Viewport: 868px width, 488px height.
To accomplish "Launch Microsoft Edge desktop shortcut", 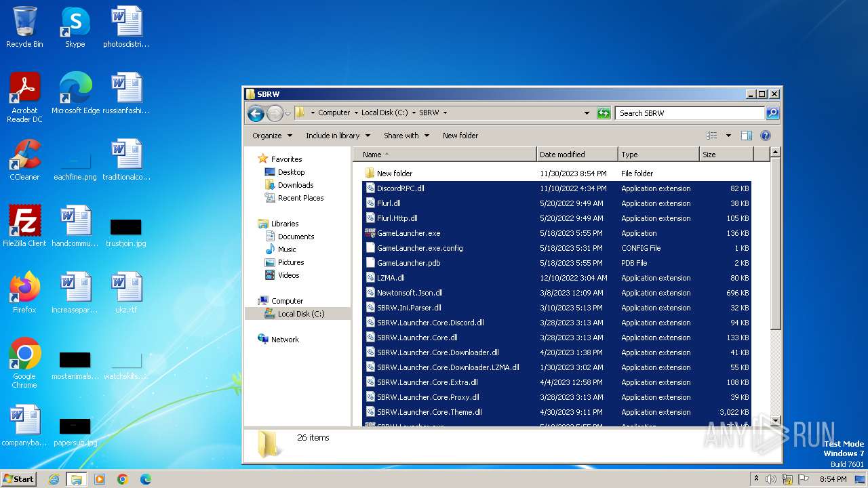I will pyautogui.click(x=75, y=94).
